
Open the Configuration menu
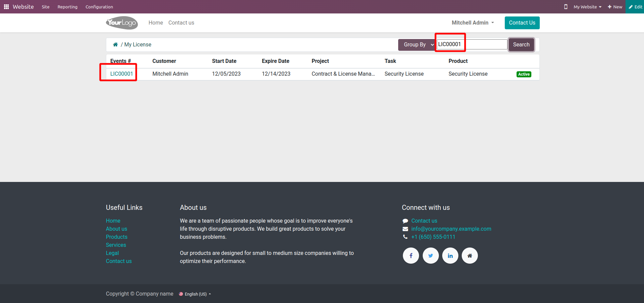pyautogui.click(x=99, y=7)
